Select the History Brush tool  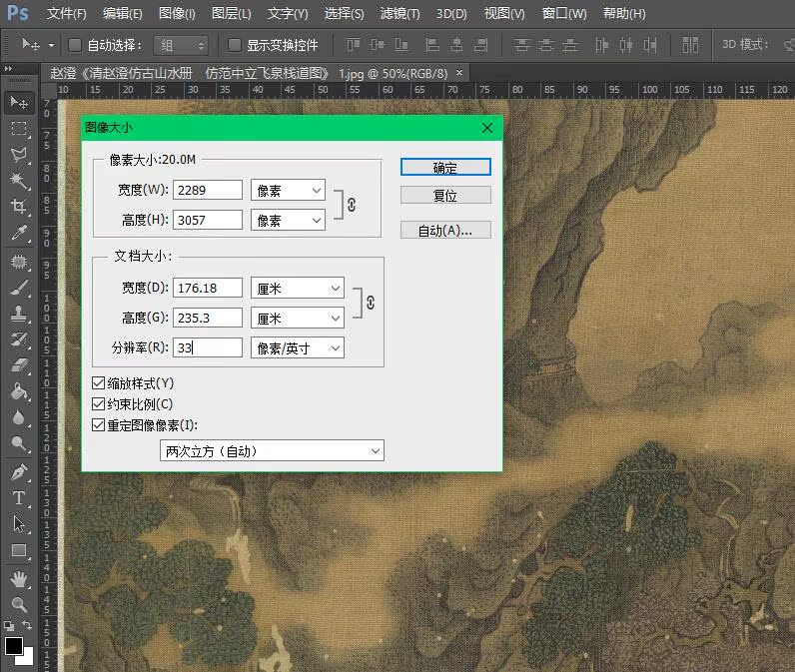(x=19, y=339)
